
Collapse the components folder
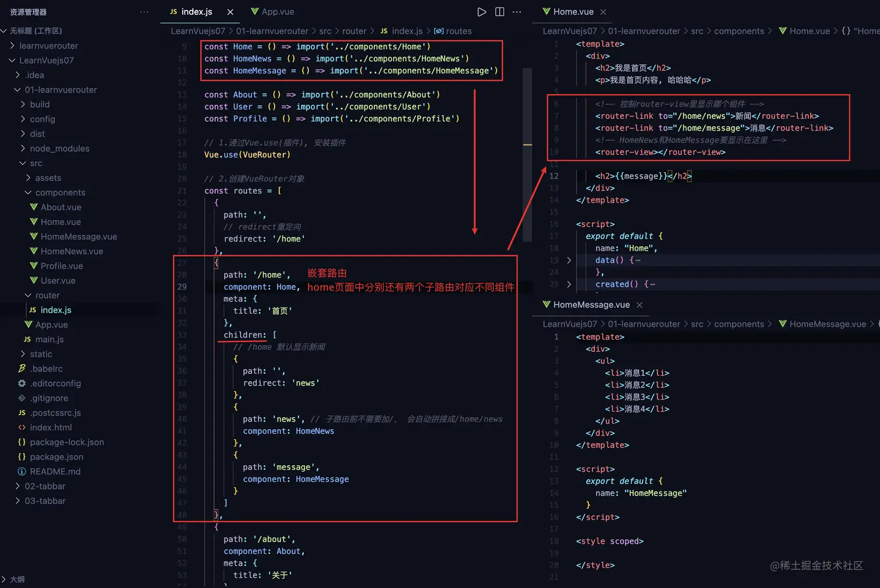click(x=60, y=193)
